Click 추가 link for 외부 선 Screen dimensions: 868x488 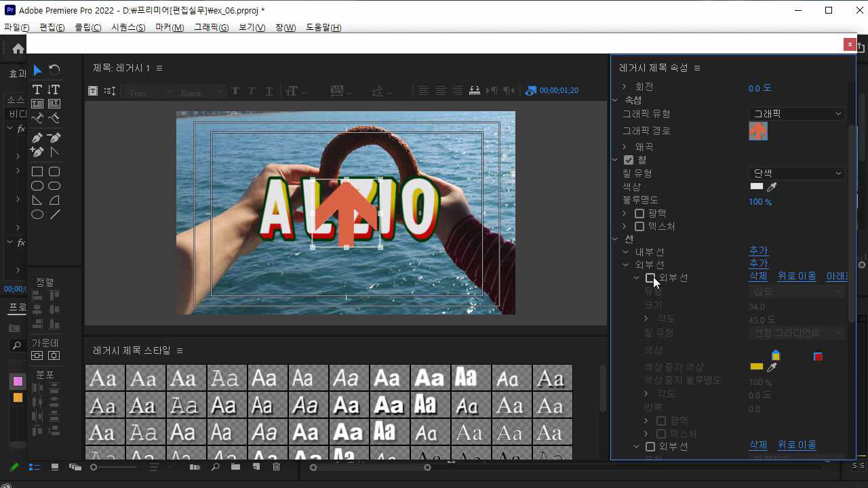(x=758, y=264)
